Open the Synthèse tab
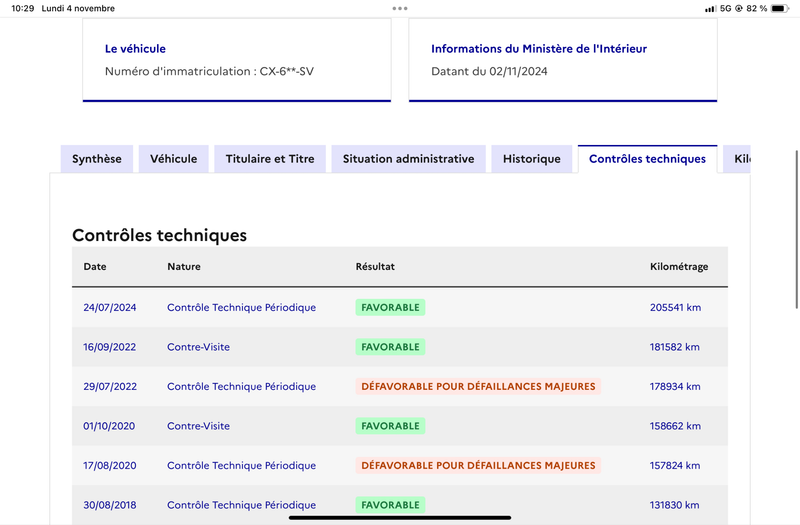Image resolution: width=800 pixels, height=525 pixels. 97,159
